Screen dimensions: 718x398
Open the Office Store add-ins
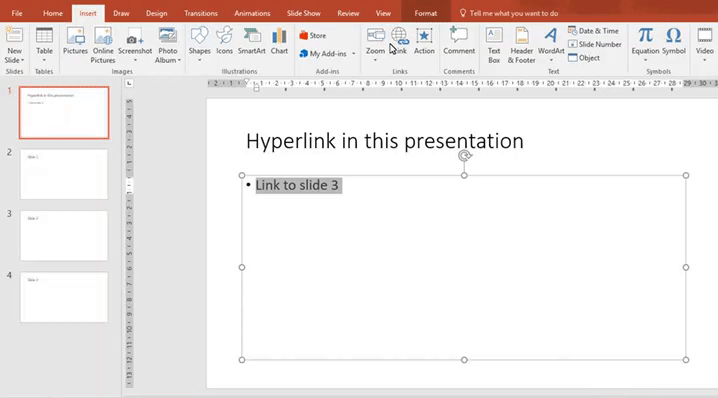tap(313, 35)
